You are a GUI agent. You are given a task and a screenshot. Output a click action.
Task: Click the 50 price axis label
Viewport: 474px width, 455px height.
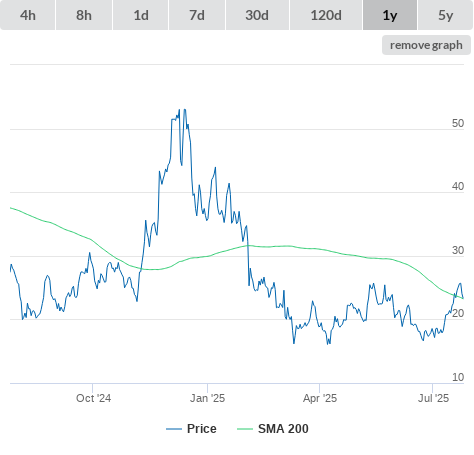click(x=458, y=123)
